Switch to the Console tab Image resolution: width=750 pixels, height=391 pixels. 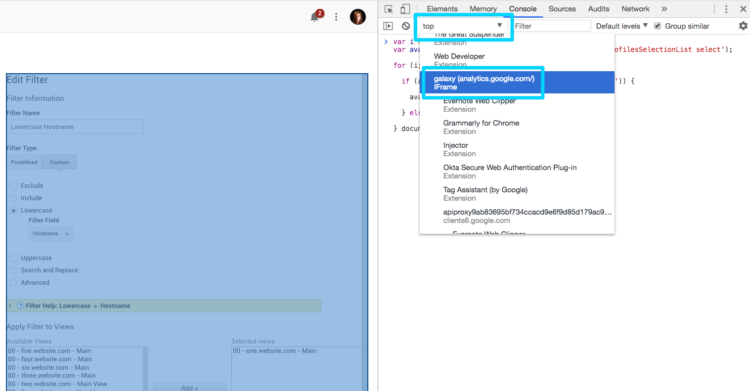pyautogui.click(x=522, y=9)
